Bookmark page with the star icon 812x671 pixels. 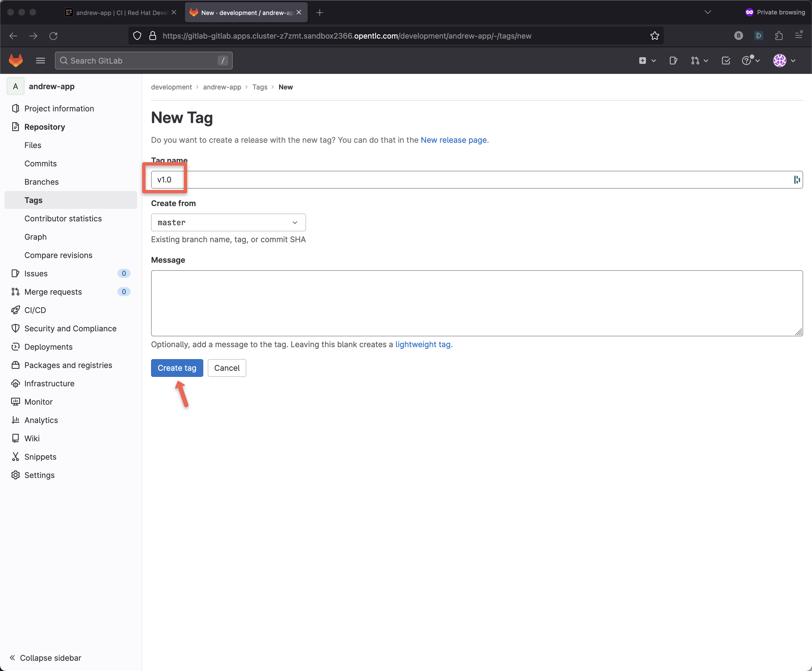click(654, 36)
